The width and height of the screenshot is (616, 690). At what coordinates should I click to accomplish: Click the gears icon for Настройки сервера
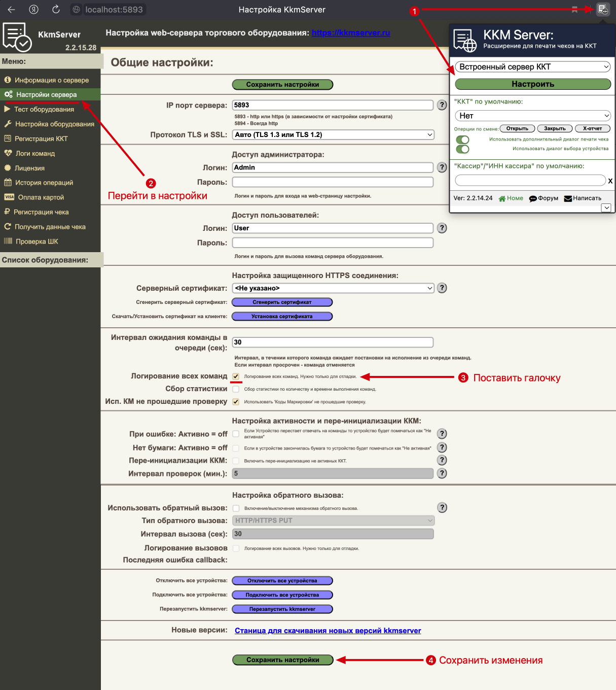[9, 94]
